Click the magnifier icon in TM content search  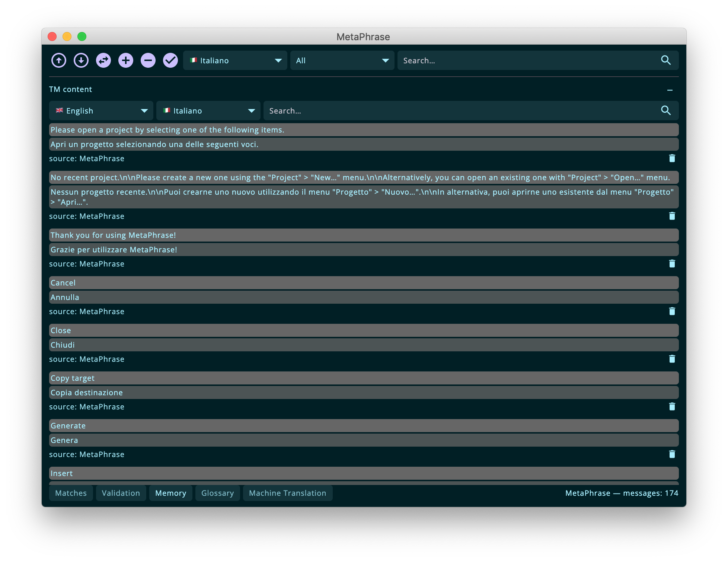(666, 111)
